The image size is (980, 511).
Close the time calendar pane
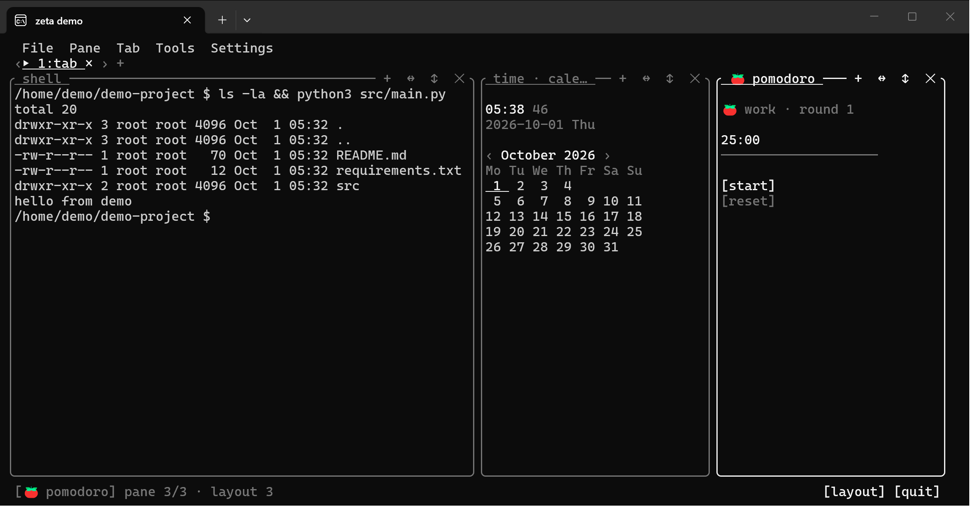point(695,79)
